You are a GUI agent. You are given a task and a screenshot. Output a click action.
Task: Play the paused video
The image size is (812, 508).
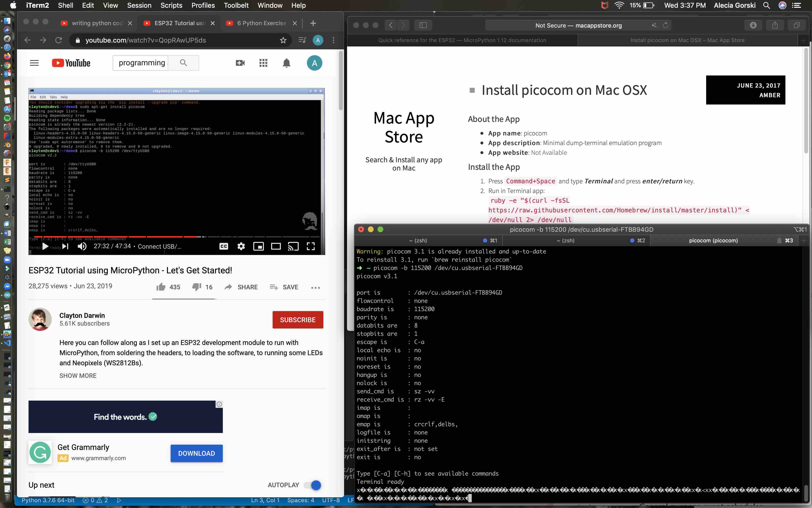point(45,246)
